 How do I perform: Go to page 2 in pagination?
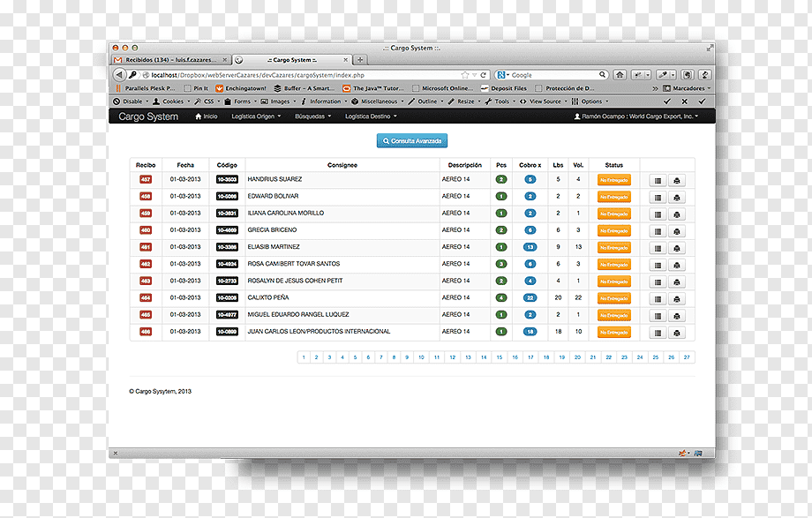316,357
